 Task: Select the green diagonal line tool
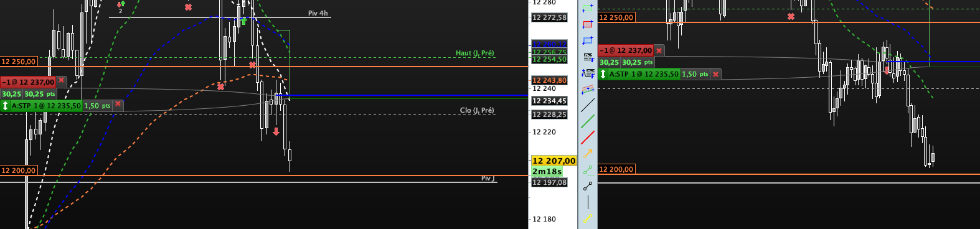pos(587,121)
